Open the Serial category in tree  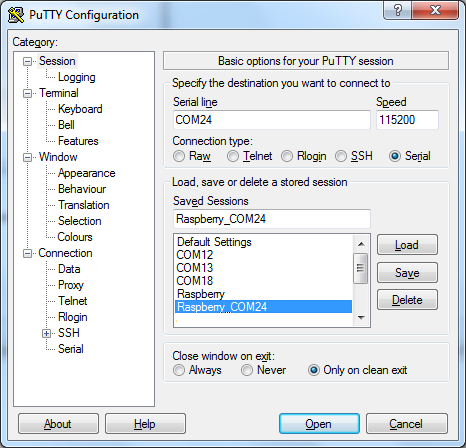[71, 349]
